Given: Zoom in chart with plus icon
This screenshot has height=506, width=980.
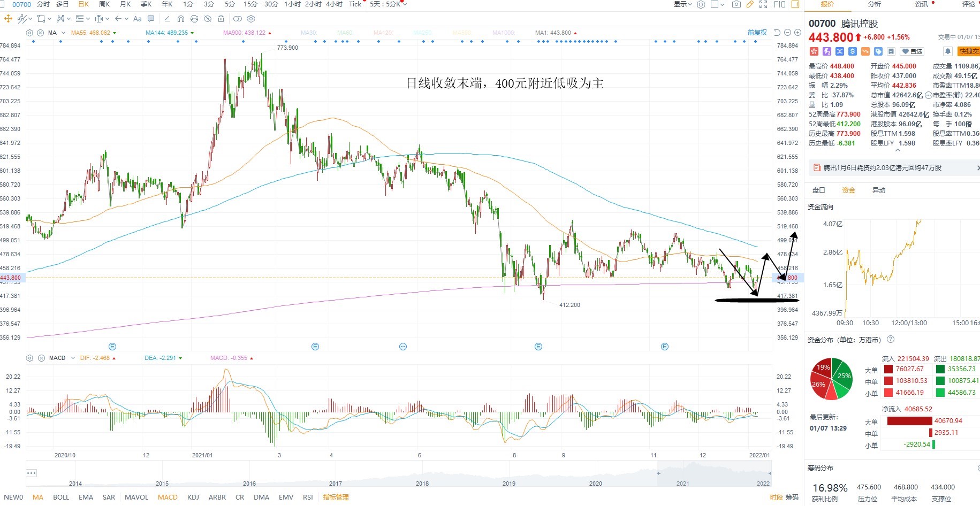Looking at the screenshot, I should 797,33.
